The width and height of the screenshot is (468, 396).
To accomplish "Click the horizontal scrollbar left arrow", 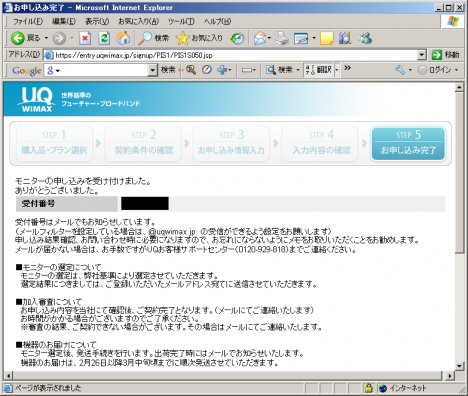I will click(8, 376).
